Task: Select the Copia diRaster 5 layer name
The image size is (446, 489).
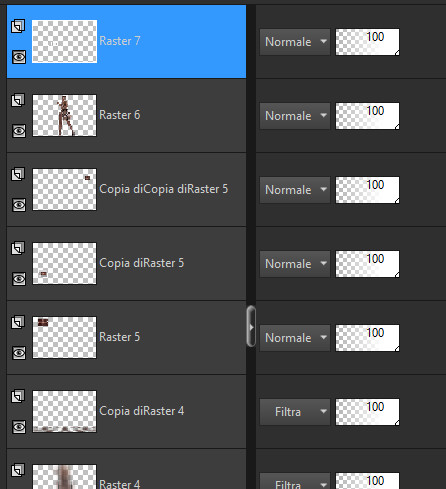Action: 141,263
